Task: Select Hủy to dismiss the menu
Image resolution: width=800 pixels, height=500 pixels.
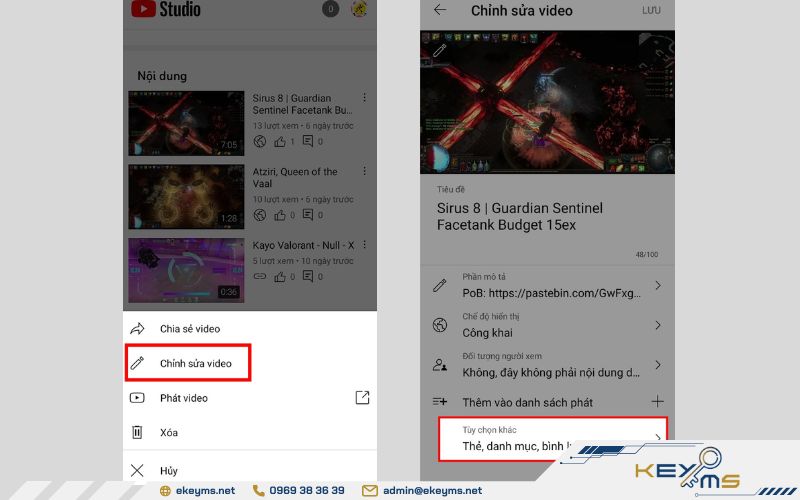Action: pyautogui.click(x=250, y=470)
